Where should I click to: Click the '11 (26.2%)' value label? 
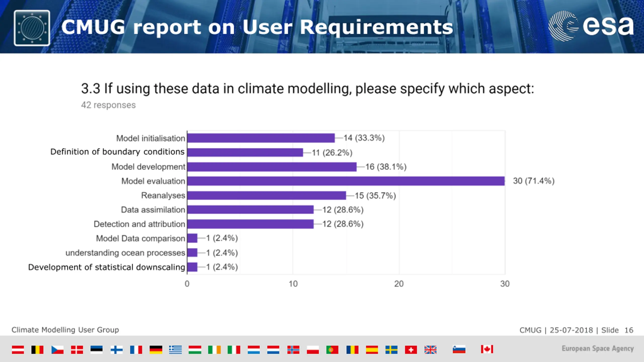(332, 153)
